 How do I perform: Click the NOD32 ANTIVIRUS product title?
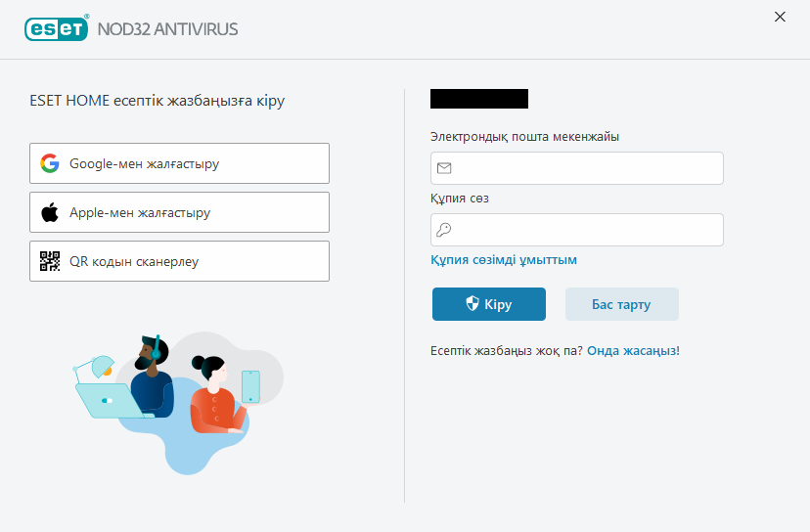point(167,29)
